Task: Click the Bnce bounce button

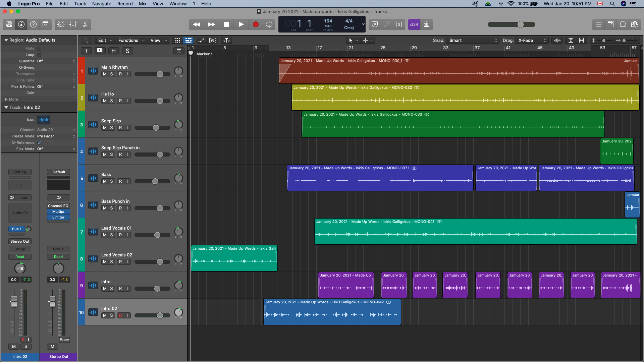Action: tap(64, 340)
